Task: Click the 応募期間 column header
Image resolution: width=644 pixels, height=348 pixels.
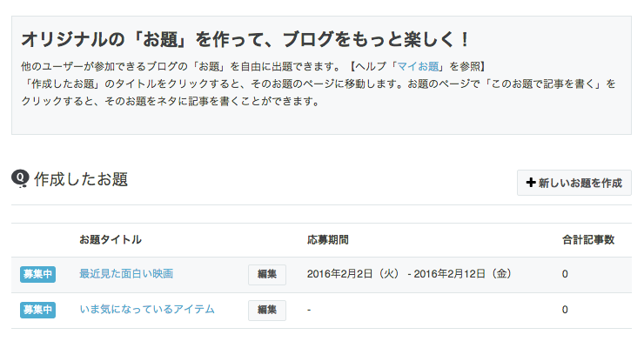Action: (328, 239)
